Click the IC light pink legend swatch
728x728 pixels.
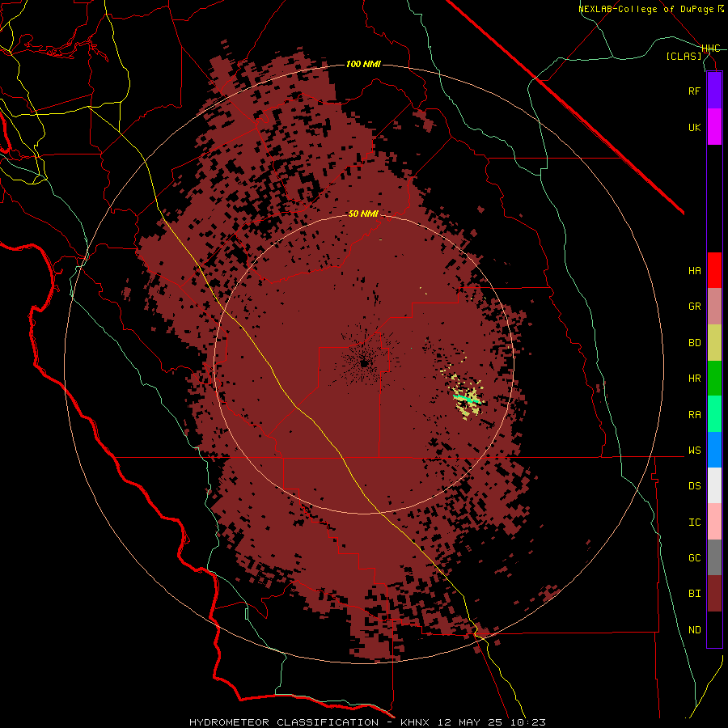714,522
